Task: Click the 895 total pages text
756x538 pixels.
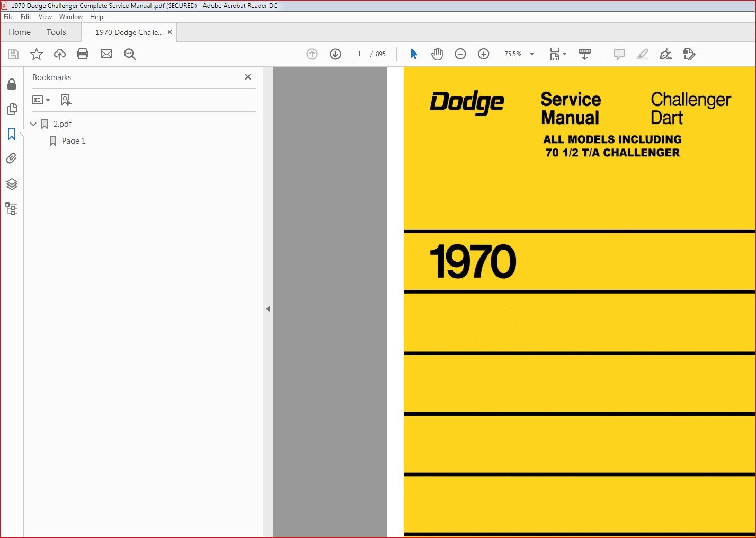Action: point(380,54)
